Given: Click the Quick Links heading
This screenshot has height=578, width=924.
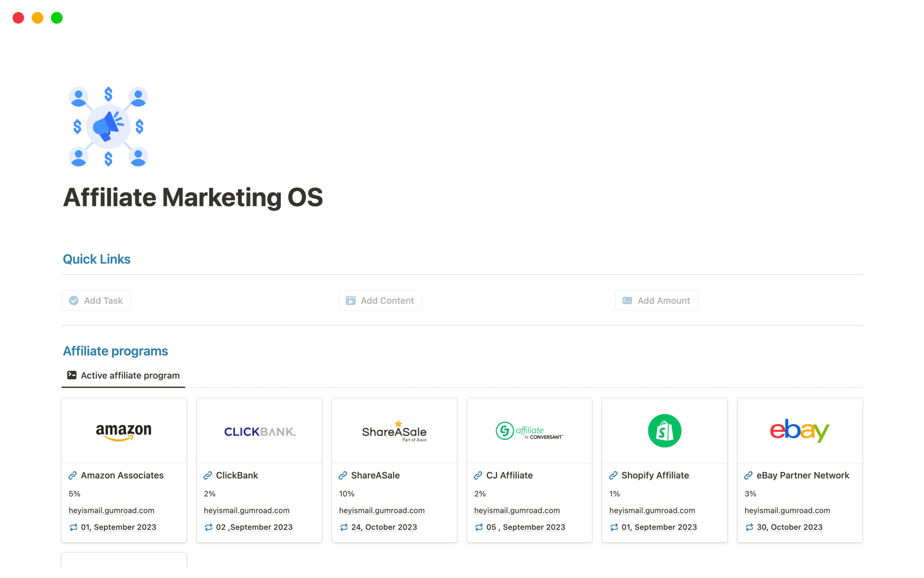Looking at the screenshot, I should 97,259.
